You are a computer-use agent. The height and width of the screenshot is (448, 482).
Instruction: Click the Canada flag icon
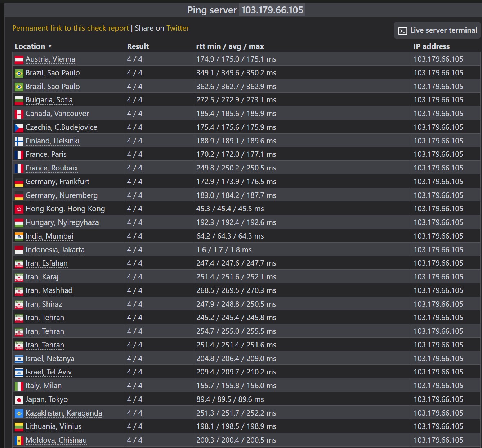[x=19, y=114]
